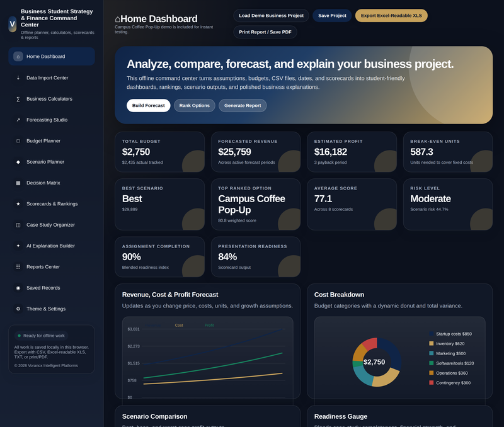Click Presentation Readiness 84% value
Image resolution: width=504 pixels, height=427 pixels.
(x=227, y=257)
